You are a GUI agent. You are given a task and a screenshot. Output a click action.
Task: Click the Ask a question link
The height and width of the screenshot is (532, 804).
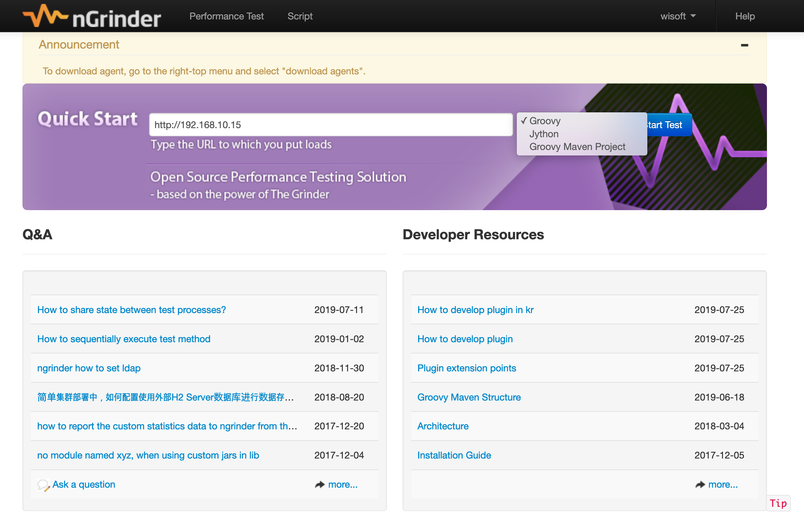[x=84, y=485]
